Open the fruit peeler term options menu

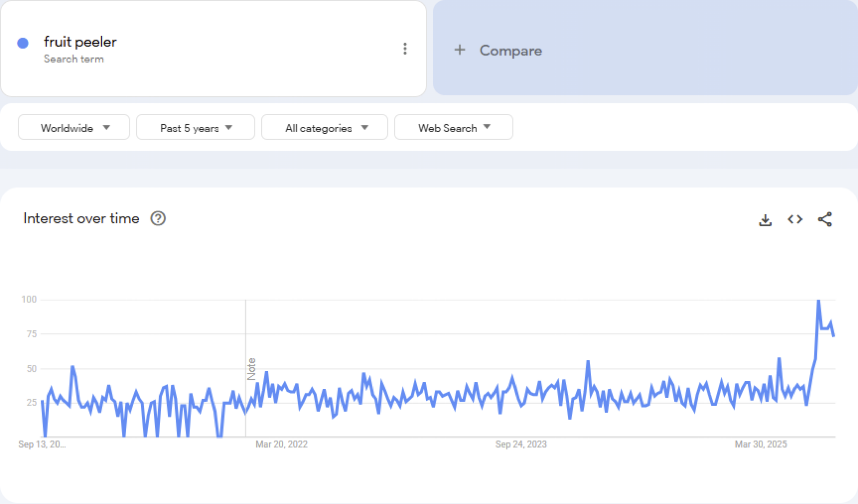405,49
